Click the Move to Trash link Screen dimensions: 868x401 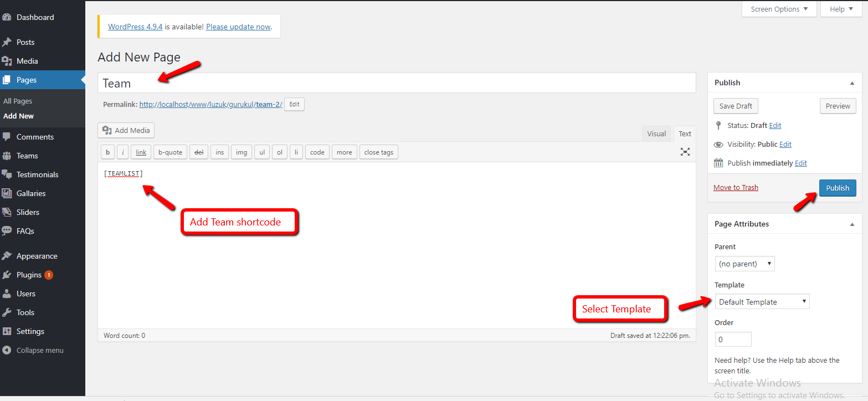click(x=736, y=187)
